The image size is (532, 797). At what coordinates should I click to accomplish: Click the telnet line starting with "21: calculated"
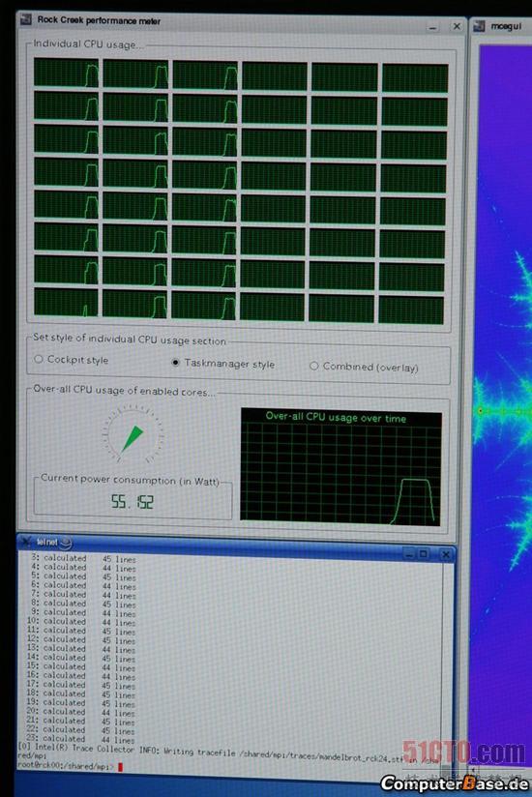tap(81, 721)
